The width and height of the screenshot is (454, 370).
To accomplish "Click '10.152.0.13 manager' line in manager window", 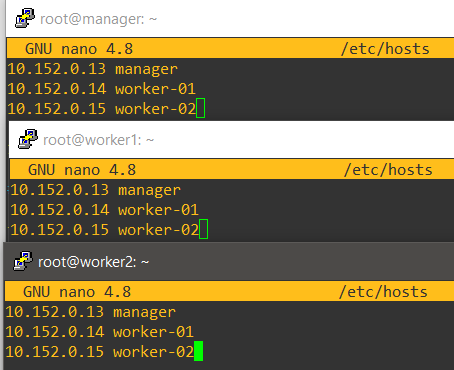I will [93, 69].
